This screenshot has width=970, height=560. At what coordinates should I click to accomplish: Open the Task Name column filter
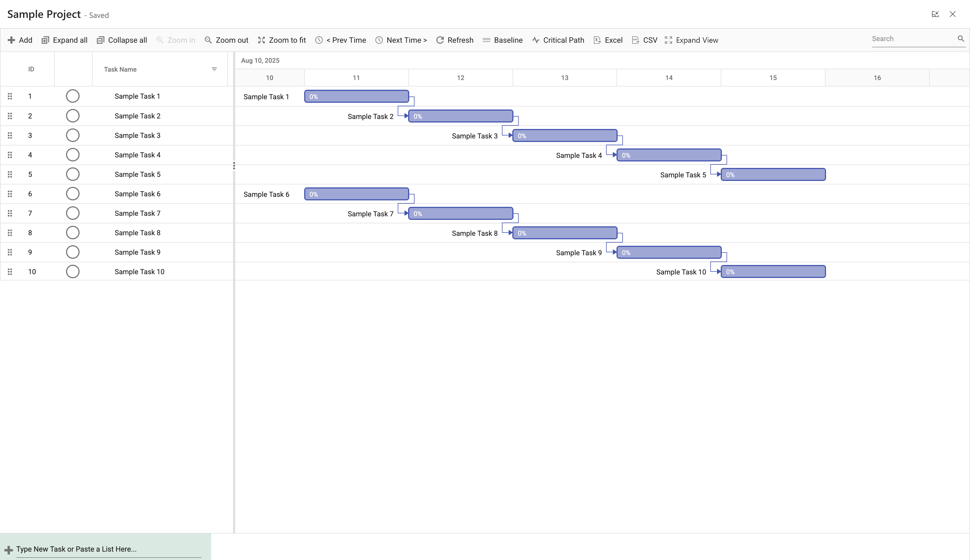click(x=214, y=69)
